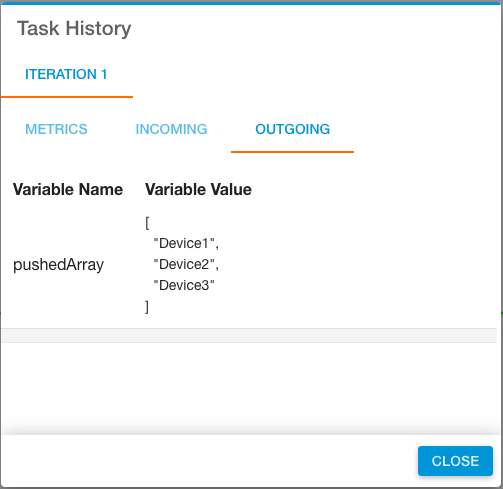
Task: Select the ITERATION 1 tab
Action: pos(66,74)
